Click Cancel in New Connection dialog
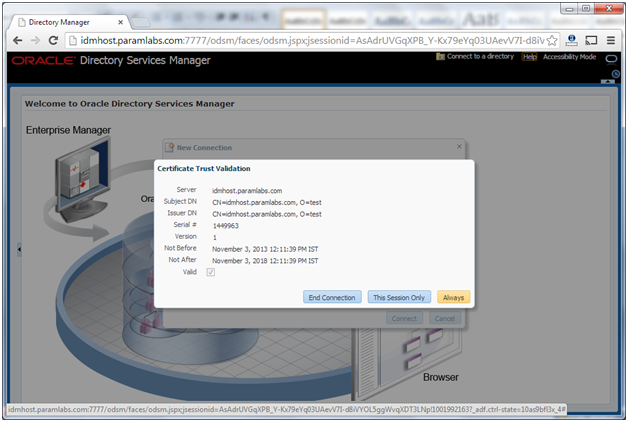The height and width of the screenshot is (422, 628). coord(445,318)
